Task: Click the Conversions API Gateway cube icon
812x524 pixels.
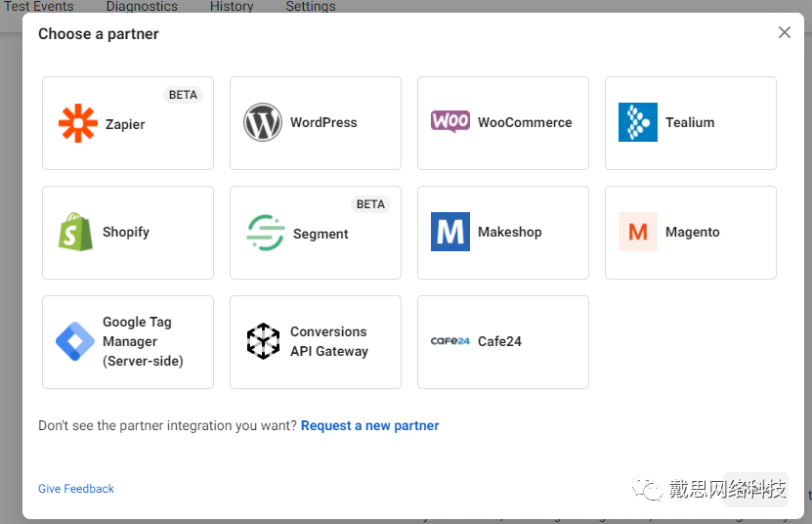Action: pyautogui.click(x=263, y=341)
